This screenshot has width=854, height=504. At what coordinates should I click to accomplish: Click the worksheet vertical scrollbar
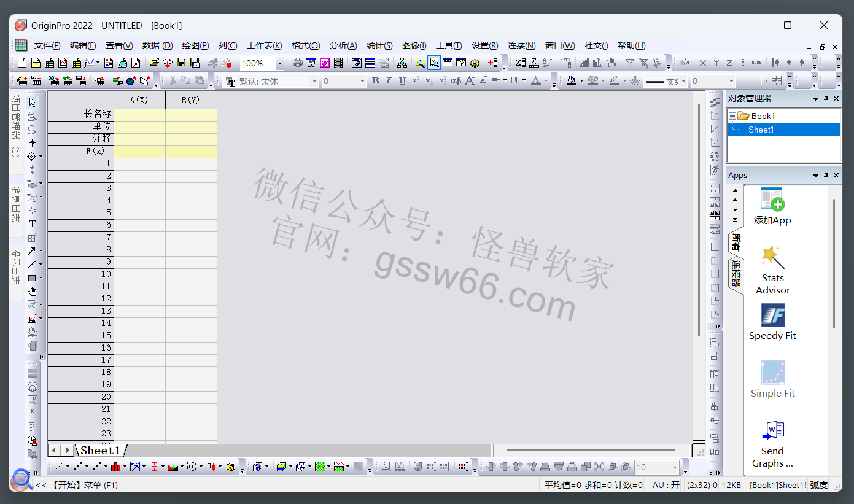tap(699, 221)
